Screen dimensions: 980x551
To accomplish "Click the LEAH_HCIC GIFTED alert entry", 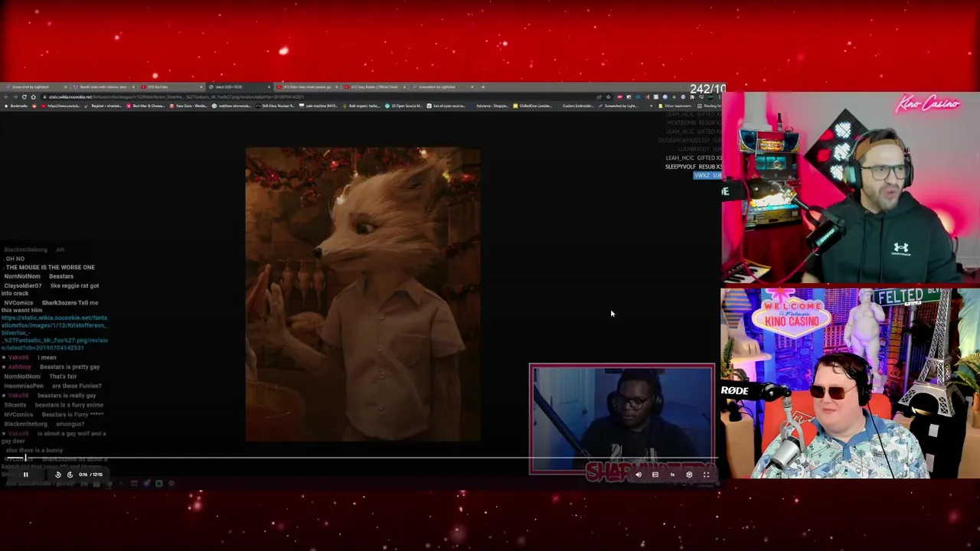I will (x=693, y=158).
